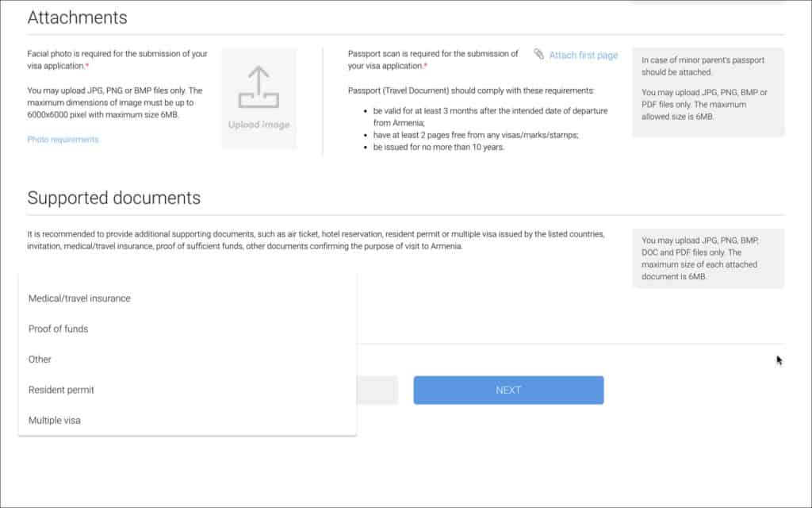Click the note about DOC and PDF files only
812x508 pixels.
click(x=700, y=258)
